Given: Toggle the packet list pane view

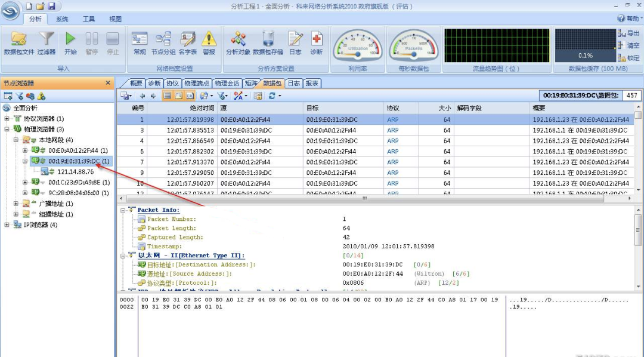Looking at the screenshot, I should click(167, 96).
